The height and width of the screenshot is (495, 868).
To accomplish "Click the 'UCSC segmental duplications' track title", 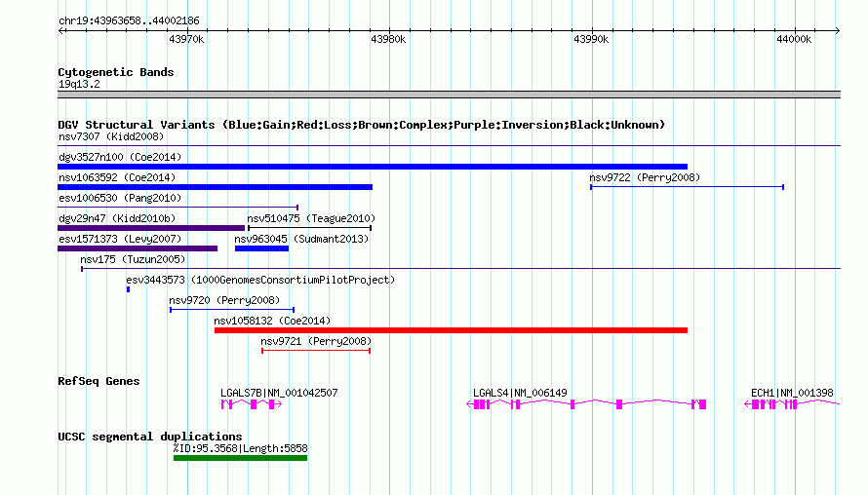I will pyautogui.click(x=150, y=437).
